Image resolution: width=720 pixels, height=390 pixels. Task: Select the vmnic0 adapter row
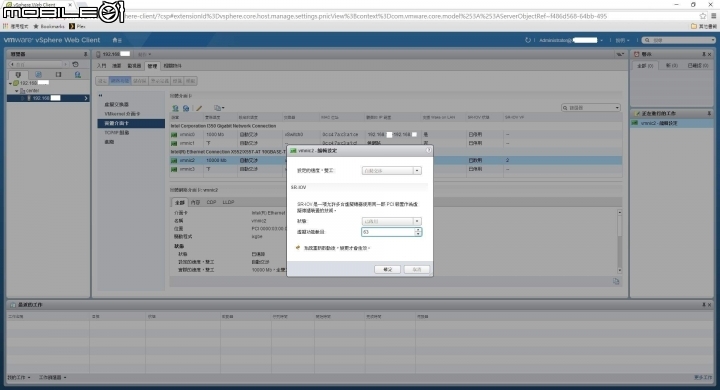396,135
